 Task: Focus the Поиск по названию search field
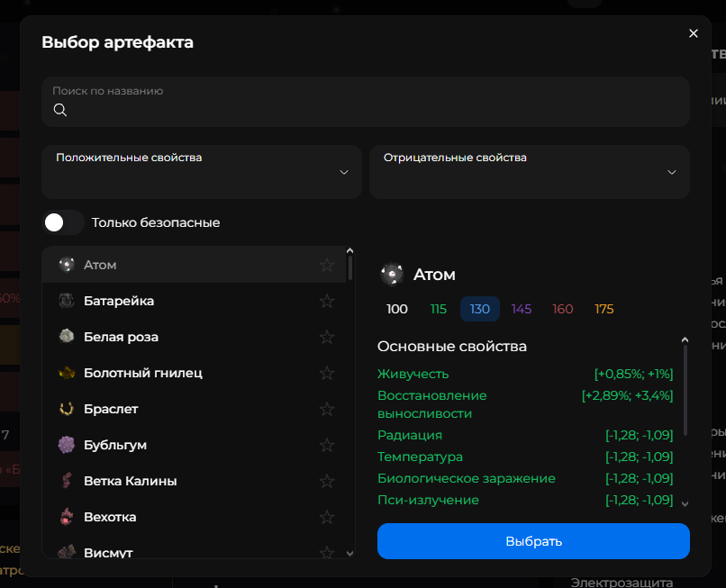(366, 102)
